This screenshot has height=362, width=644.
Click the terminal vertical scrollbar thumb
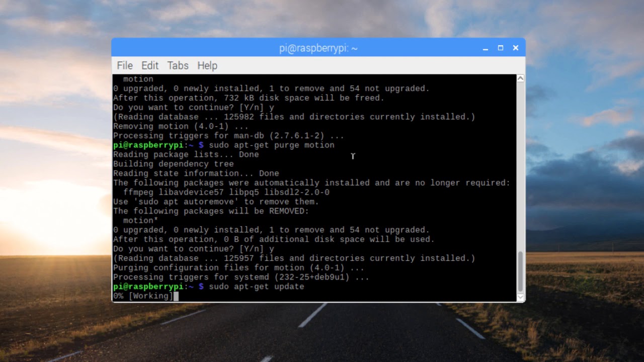[520, 271]
